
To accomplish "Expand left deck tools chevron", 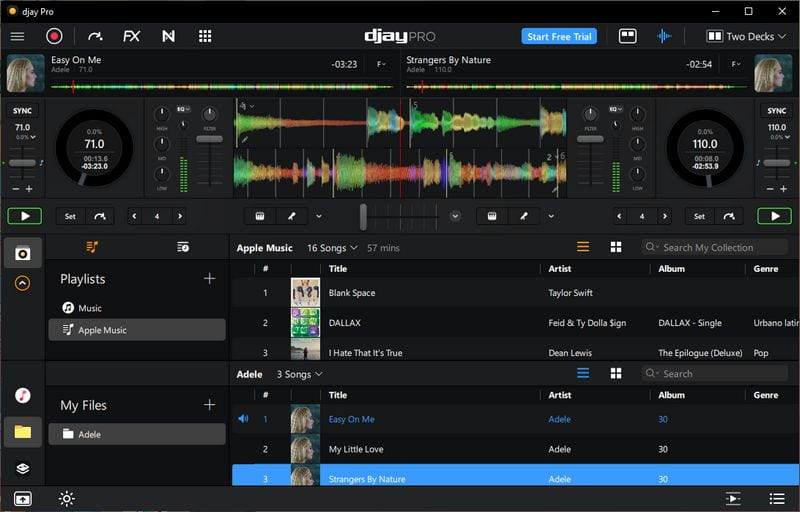I will [319, 216].
